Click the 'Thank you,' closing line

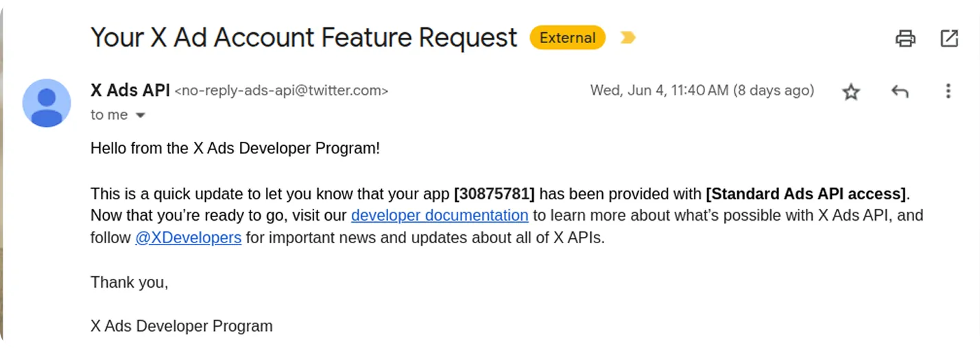[130, 282]
